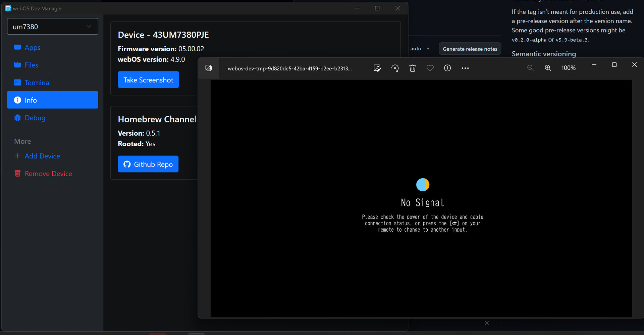Go to the Files section
Image resolution: width=644 pixels, height=335 pixels.
click(x=31, y=65)
